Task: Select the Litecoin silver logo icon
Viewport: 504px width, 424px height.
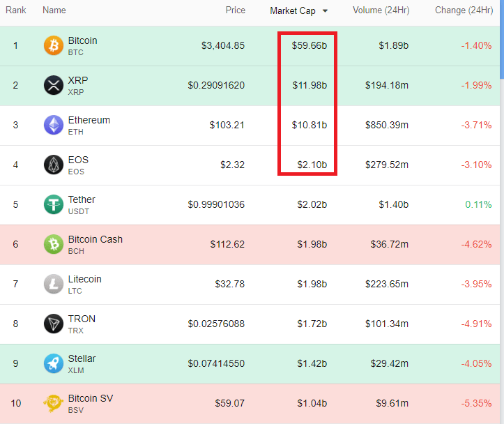Action: 54,285
